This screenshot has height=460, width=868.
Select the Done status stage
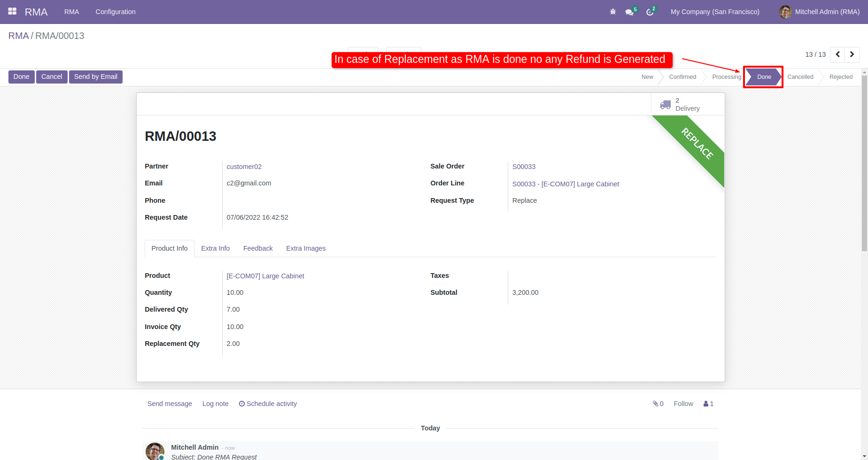(764, 77)
